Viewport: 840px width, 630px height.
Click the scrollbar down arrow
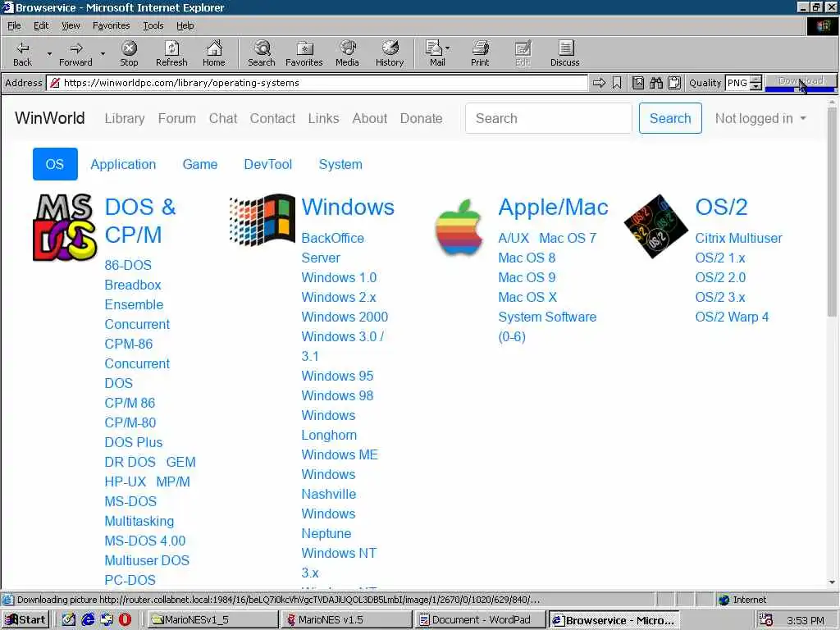point(832,582)
